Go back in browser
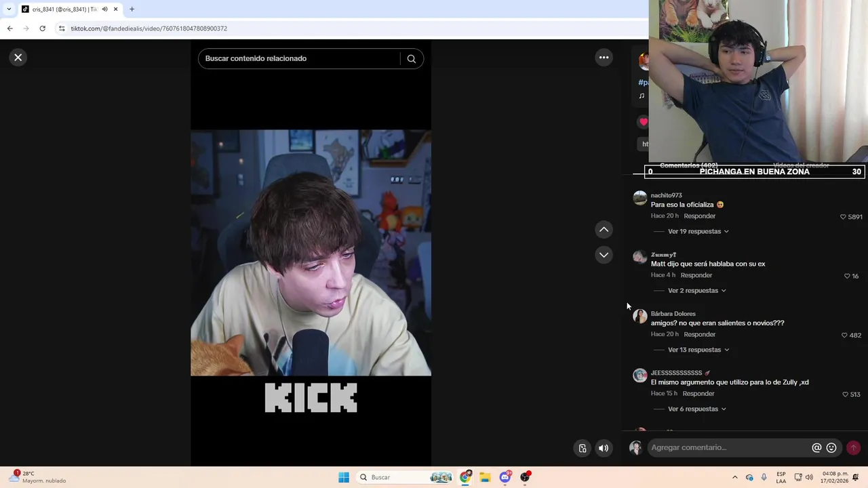This screenshot has width=868, height=488. (9, 28)
